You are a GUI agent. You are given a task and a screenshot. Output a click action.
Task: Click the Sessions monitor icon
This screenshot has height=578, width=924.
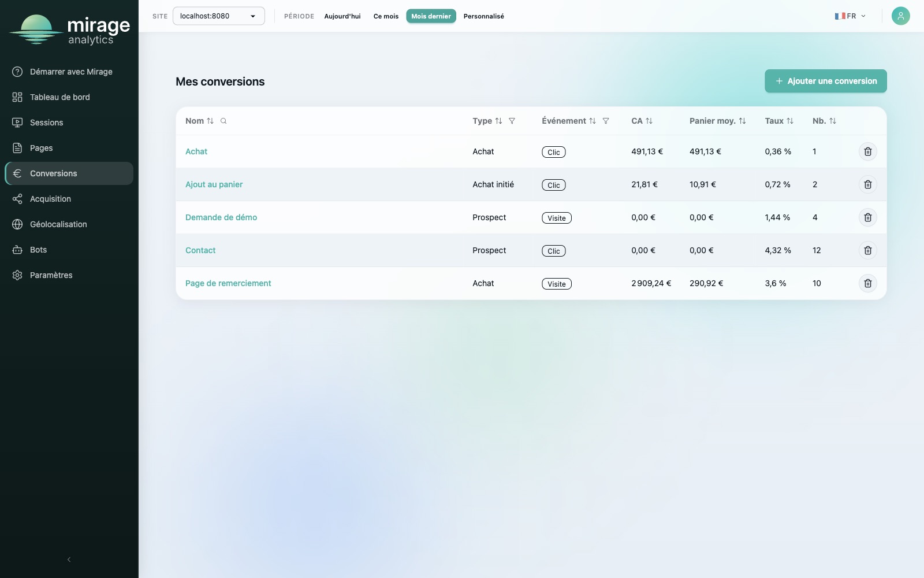tap(17, 123)
